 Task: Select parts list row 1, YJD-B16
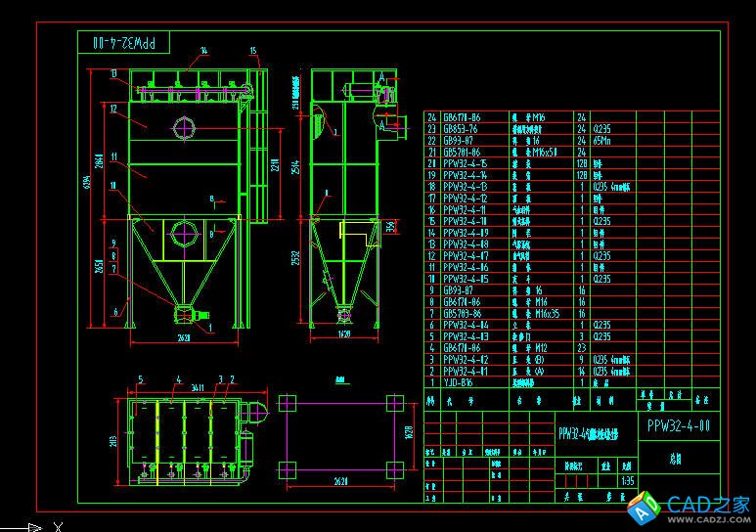[x=459, y=383]
